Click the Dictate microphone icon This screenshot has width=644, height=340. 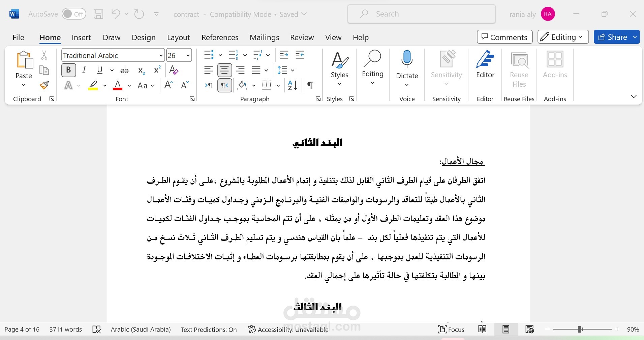point(407,59)
